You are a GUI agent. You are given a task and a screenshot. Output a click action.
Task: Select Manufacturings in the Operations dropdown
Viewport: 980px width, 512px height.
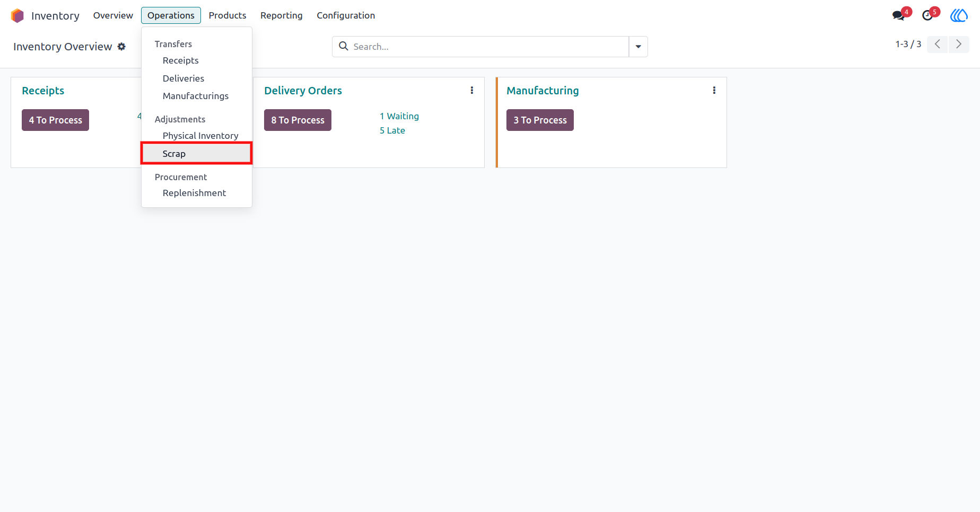(197, 96)
